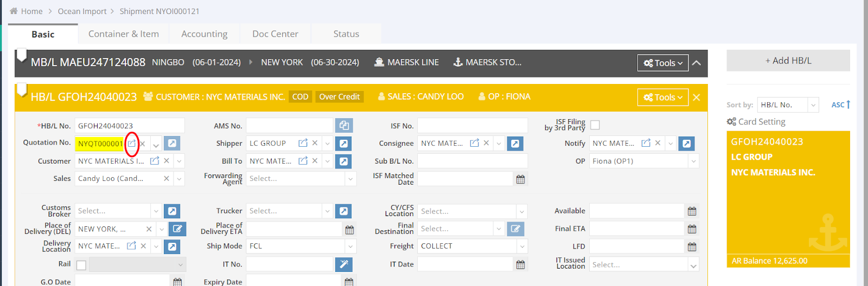Click the blue arrow button beside Shipper
The width and height of the screenshot is (868, 286).
[343, 144]
